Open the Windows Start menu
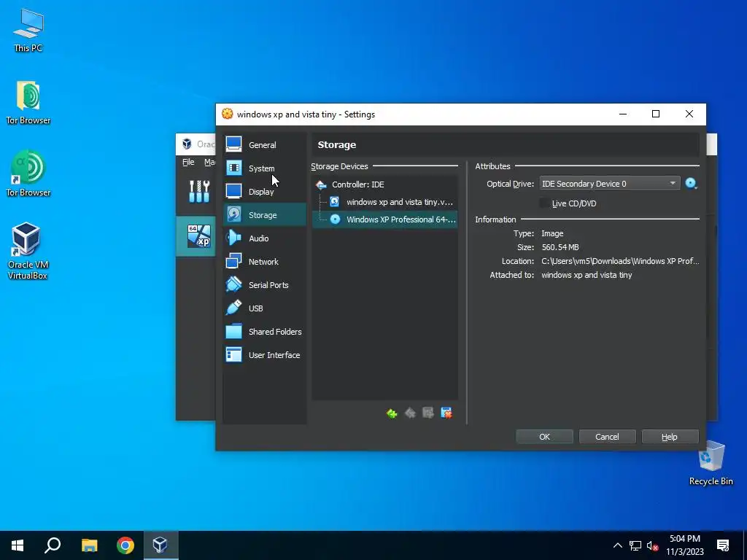The height and width of the screenshot is (560, 747). click(18, 545)
